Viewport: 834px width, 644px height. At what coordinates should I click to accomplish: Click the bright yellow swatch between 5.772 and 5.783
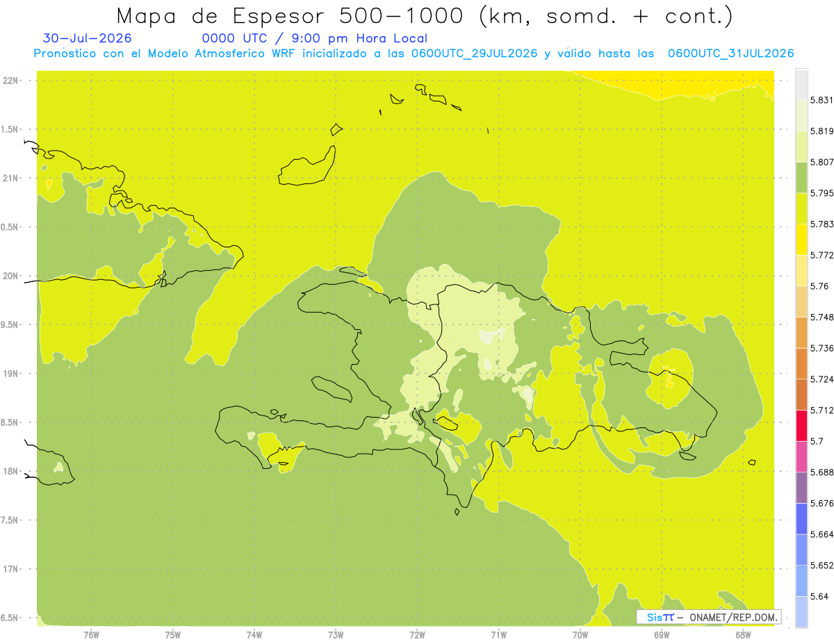pos(801,239)
